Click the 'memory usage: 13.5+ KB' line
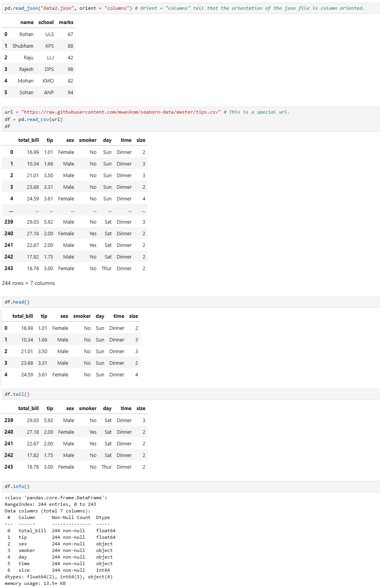Image resolution: width=380 pixels, height=588 pixels. click(35, 583)
